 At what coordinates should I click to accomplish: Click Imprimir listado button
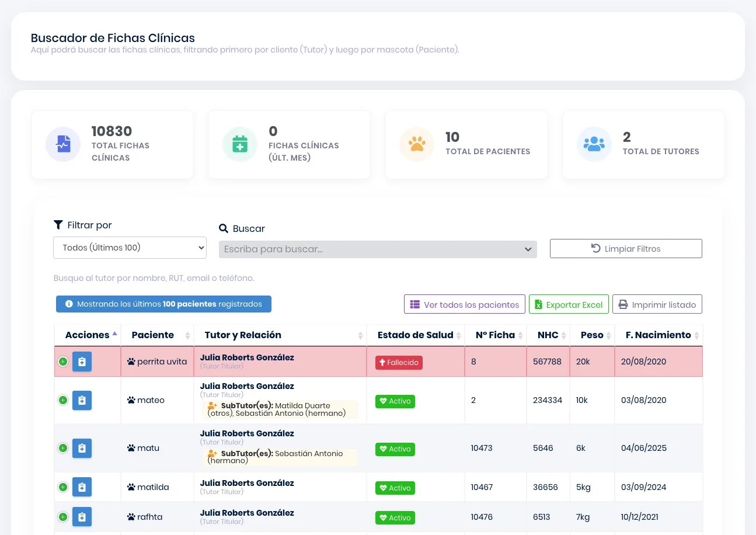[657, 305]
